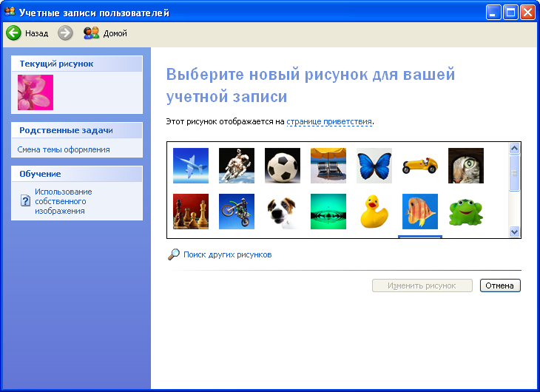
Task: Click the Родственные задачи panel header
Action: click(77, 131)
